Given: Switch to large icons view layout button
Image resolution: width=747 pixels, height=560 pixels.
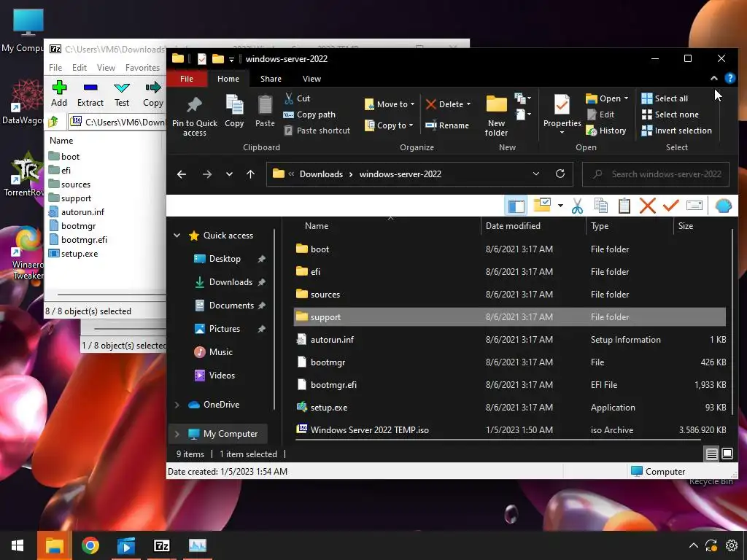Looking at the screenshot, I should tap(727, 454).
